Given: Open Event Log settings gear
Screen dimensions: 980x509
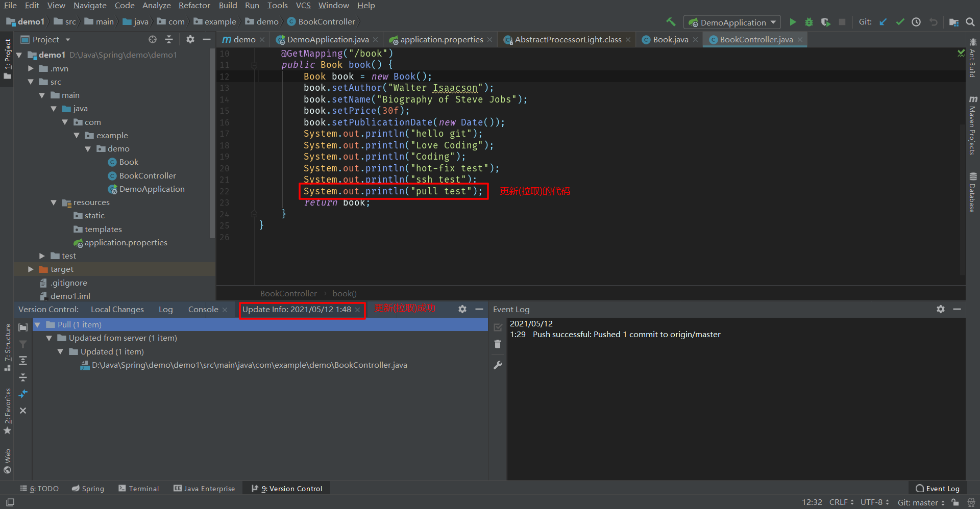Looking at the screenshot, I should coord(941,309).
